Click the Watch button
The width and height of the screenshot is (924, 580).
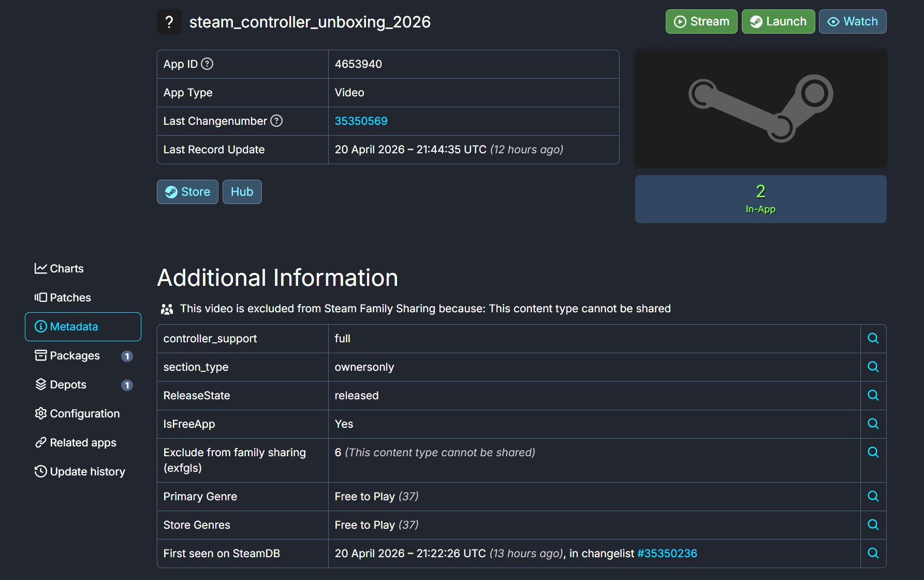(x=852, y=21)
